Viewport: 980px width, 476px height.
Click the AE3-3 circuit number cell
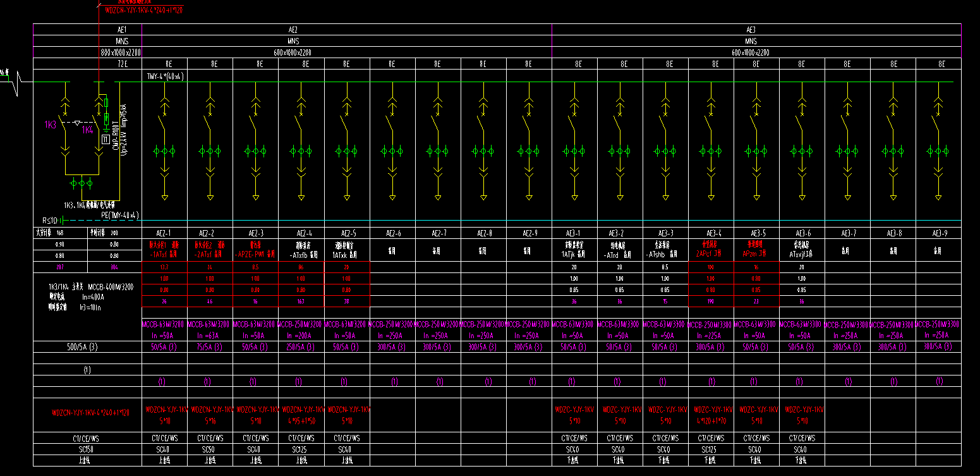665,233
